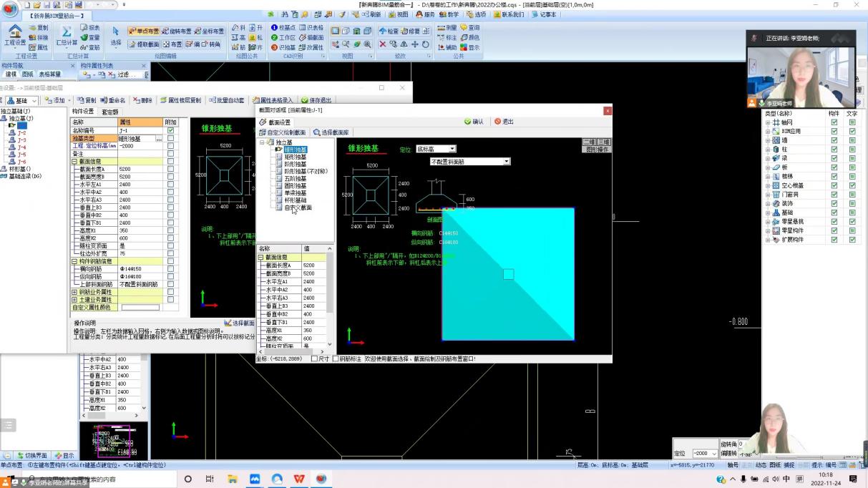Open the -2000 定位 dropdown at bottom right
Viewport: 868px width, 488px height.
(705, 453)
